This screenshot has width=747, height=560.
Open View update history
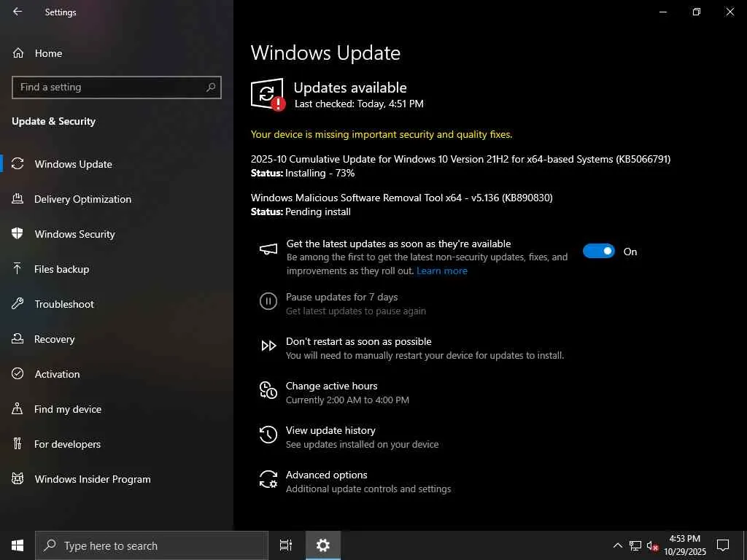[x=330, y=430]
